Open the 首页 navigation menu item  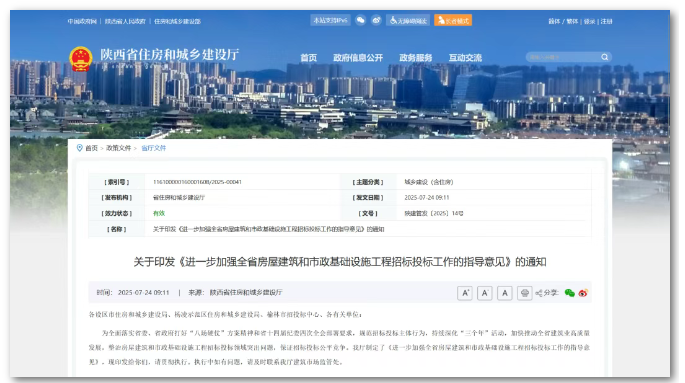[308, 58]
